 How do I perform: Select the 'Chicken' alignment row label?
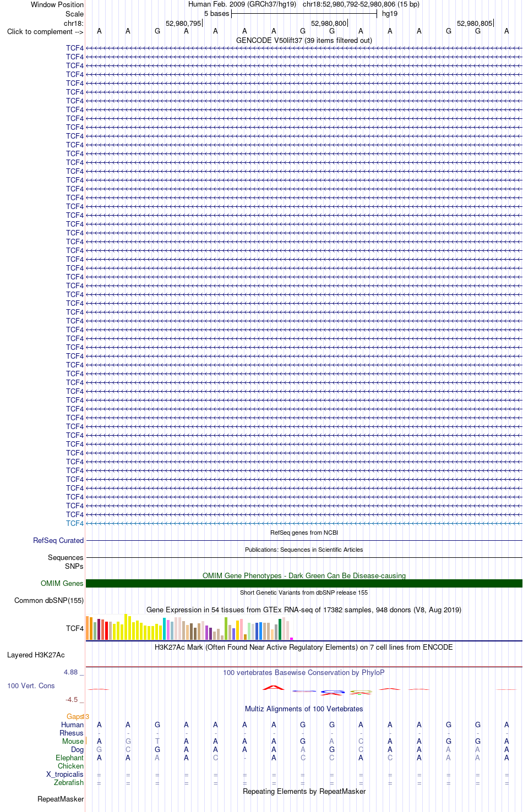[71, 766]
